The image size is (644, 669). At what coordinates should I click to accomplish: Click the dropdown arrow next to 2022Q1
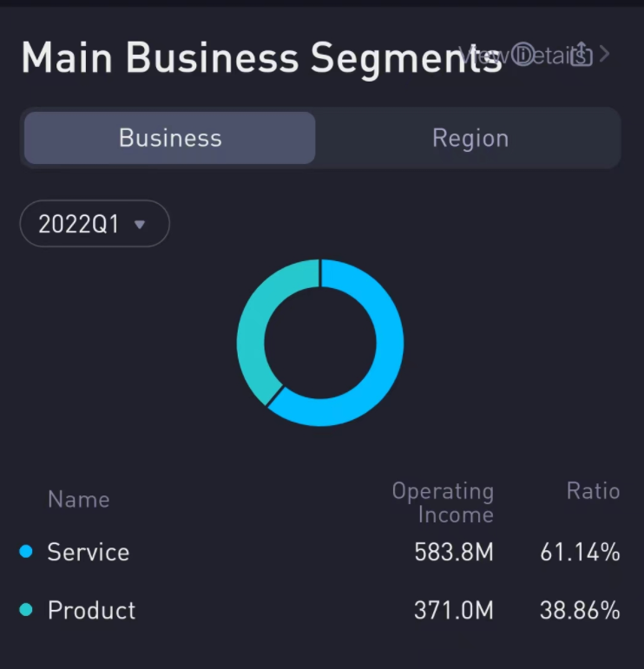[139, 225]
